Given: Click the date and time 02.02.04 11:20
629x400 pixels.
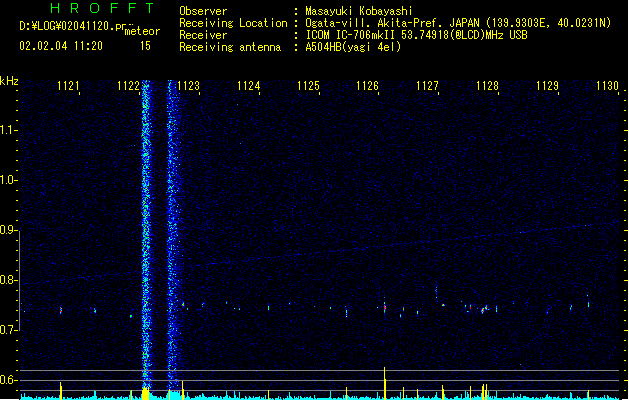Looking at the screenshot, I should point(61,46).
